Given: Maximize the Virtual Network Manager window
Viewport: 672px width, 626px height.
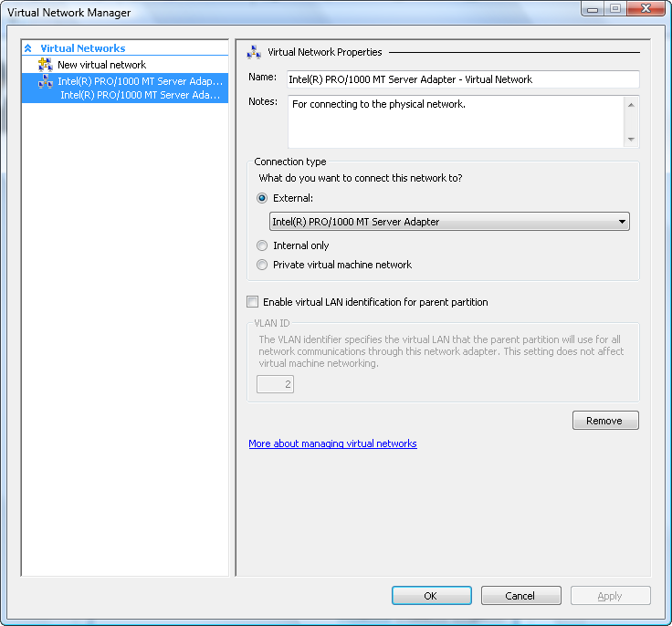Looking at the screenshot, I should (615, 8).
